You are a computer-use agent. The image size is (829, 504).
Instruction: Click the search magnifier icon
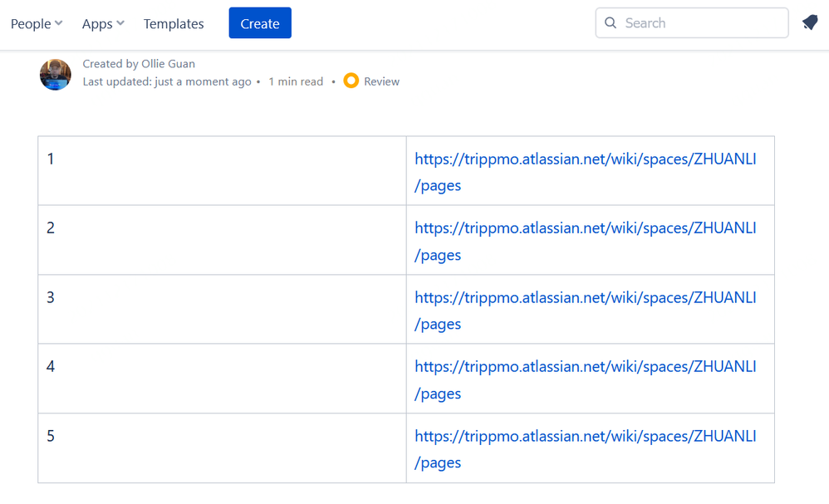[x=610, y=22]
